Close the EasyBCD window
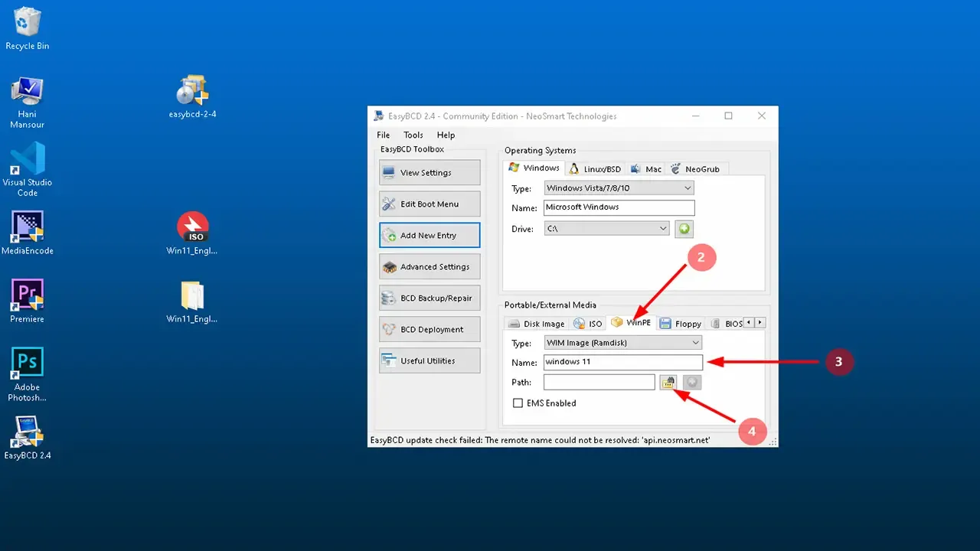The image size is (980, 551). point(761,116)
